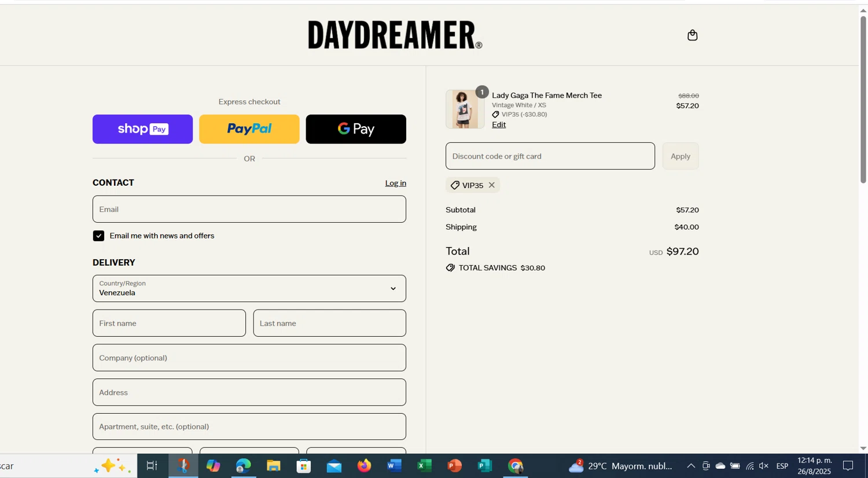Launch Firefox from the taskbar
The width and height of the screenshot is (868, 478).
(x=364, y=466)
